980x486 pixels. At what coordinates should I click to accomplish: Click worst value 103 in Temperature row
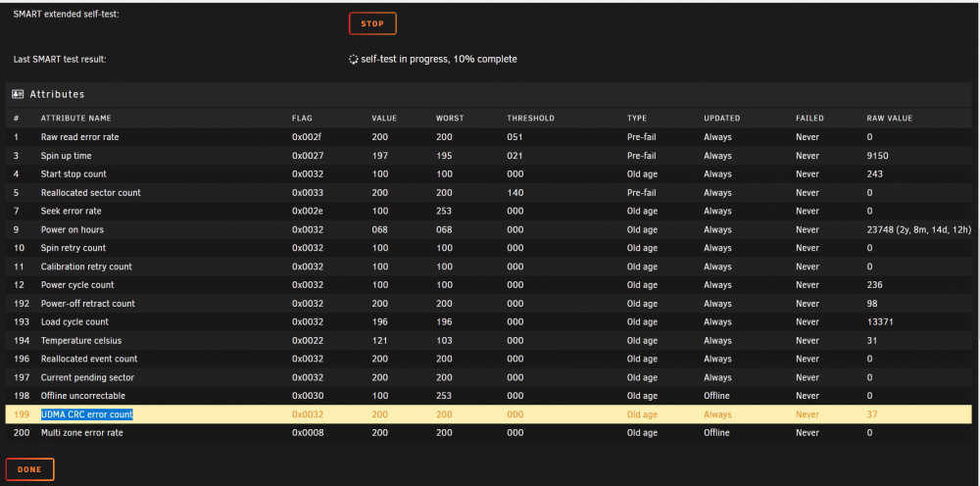click(444, 340)
